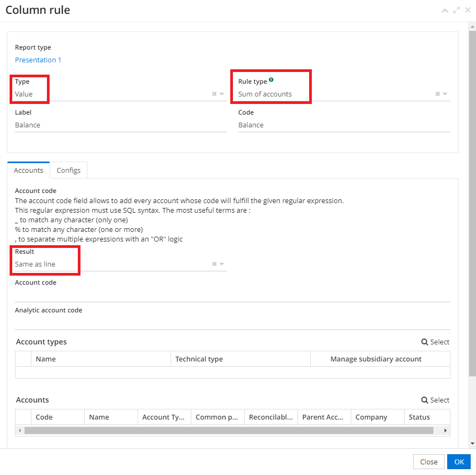Screen dimensions: 476x475
Task: Close the Column rule dialog with X icon
Action: 468,10
